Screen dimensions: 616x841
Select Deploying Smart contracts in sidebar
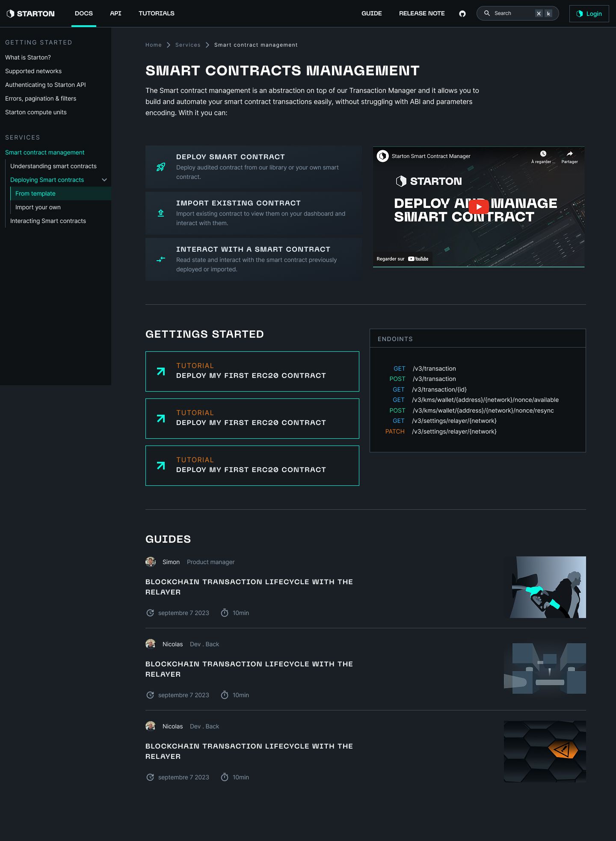[x=47, y=180]
